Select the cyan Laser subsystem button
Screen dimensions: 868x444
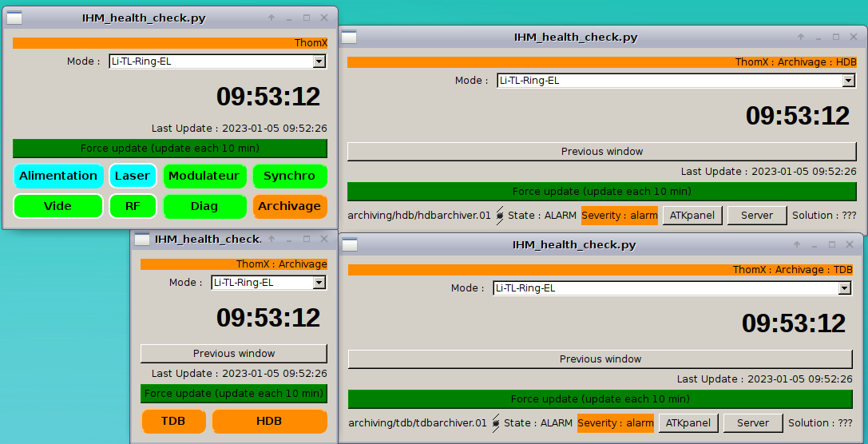(x=133, y=176)
